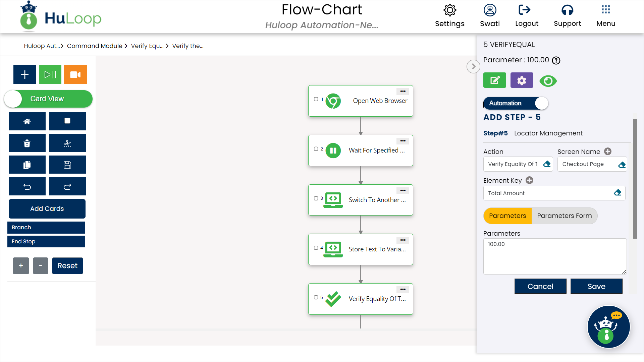Image resolution: width=644 pixels, height=362 pixels.
Task: Click the Save button
Action: coord(596,286)
